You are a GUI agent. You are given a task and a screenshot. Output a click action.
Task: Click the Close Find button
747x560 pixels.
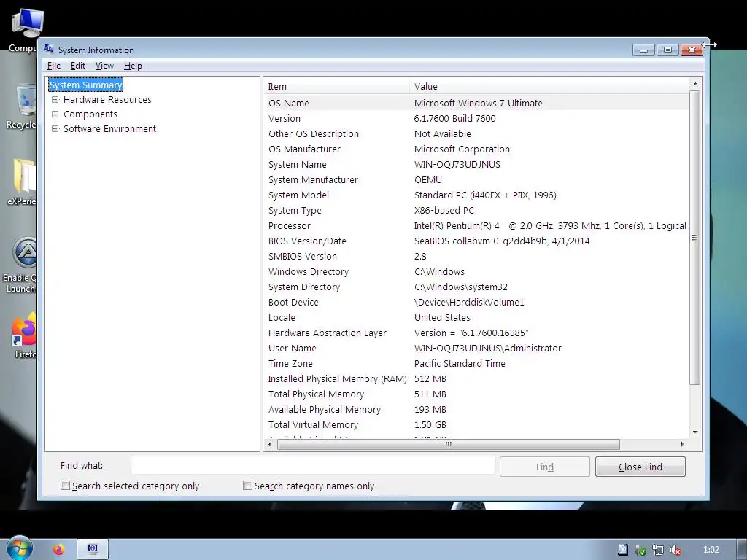[x=640, y=467]
